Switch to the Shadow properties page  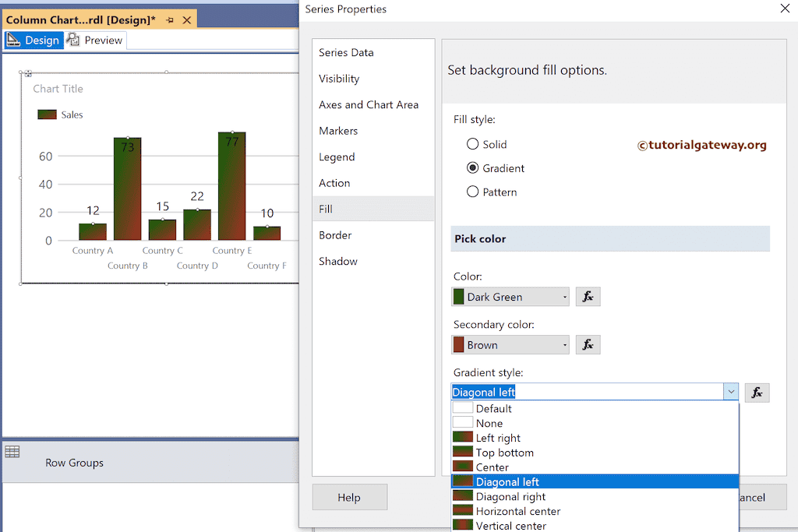point(338,261)
